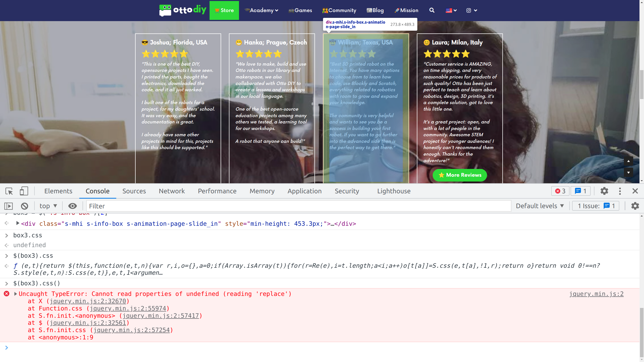Screen dimensions: 644x362
Task: Show the console sidebar icon
Action: tap(9, 206)
